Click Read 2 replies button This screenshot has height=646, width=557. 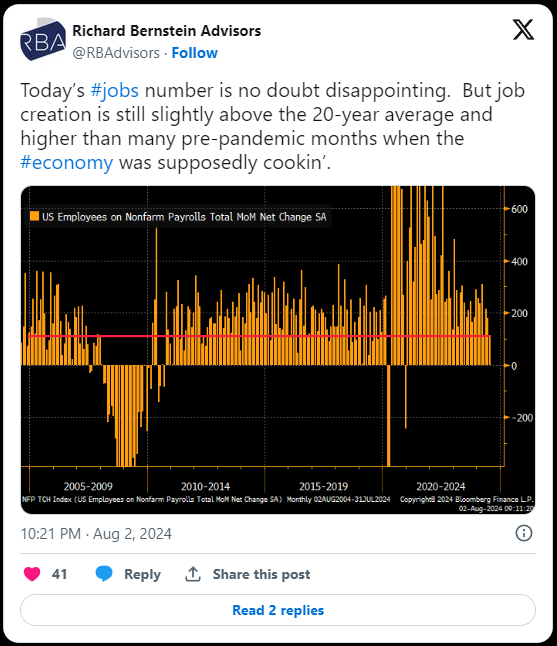(278, 610)
